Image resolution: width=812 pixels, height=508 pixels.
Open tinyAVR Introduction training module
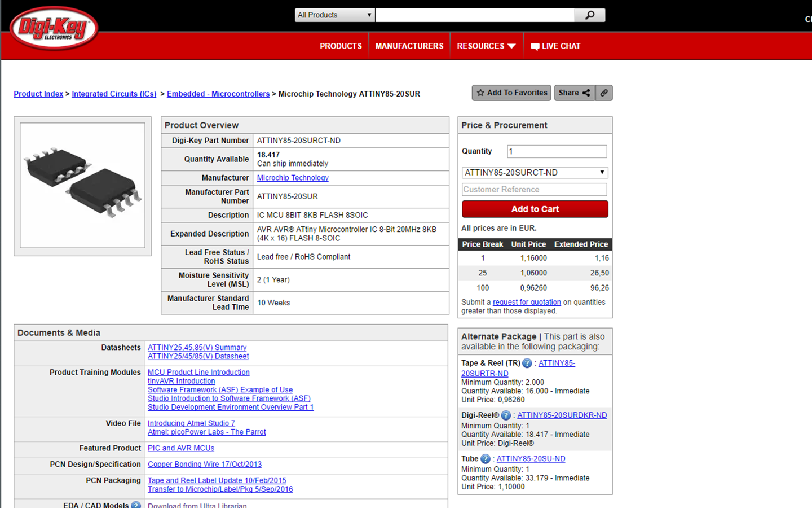point(181,381)
